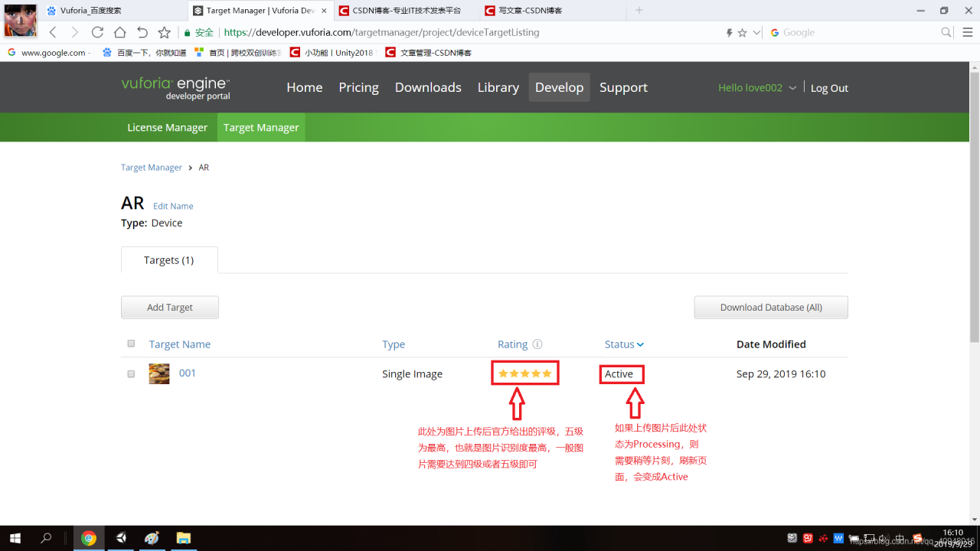The width and height of the screenshot is (980, 551).
Task: Go to browser home page icon
Action: coord(119,32)
